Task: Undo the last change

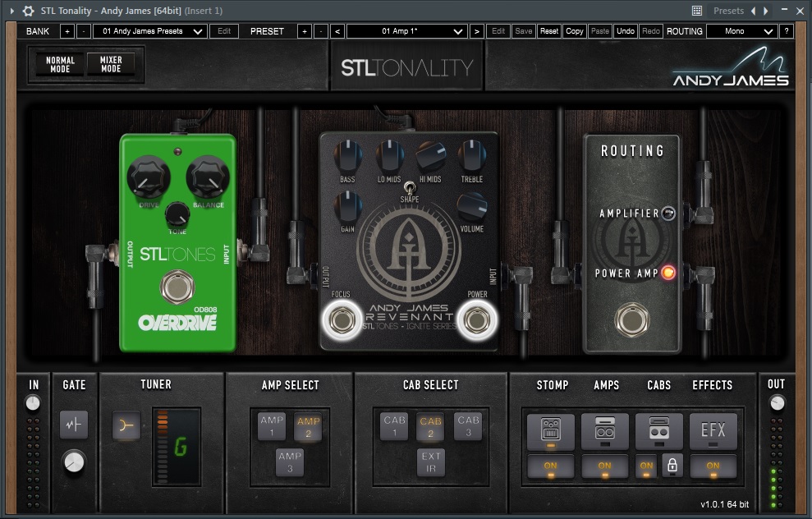Action: click(x=625, y=31)
